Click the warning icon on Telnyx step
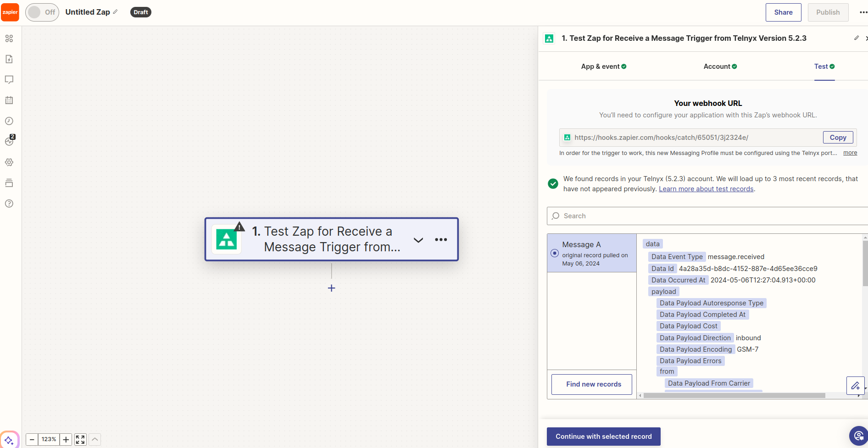 point(239,227)
